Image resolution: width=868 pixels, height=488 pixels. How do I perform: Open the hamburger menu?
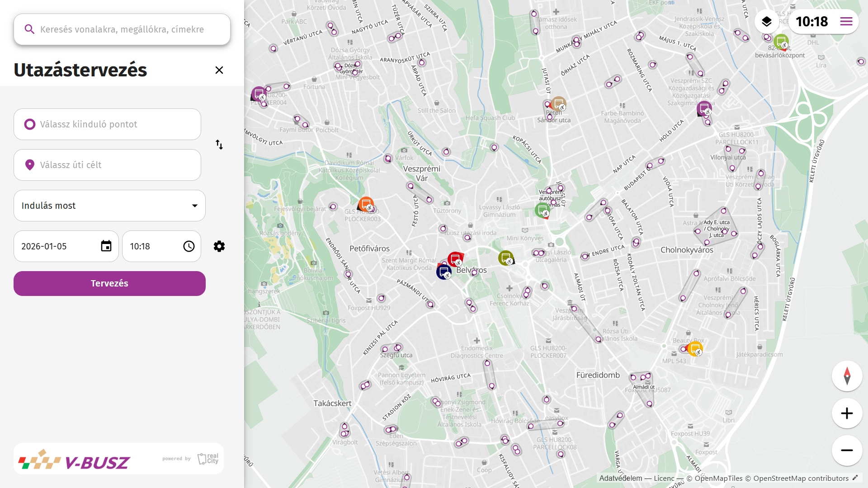point(846,22)
